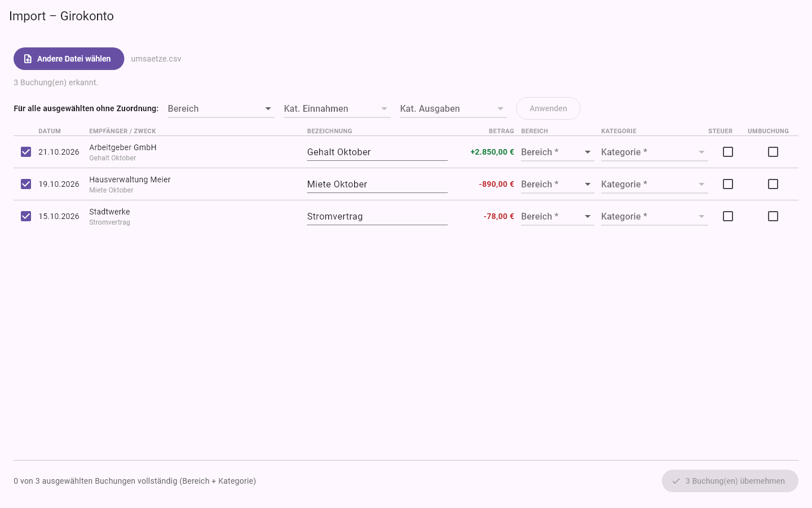Focus the Miete Oktober Bezeichnung field
Image resolution: width=812 pixels, height=508 pixels.
(377, 184)
